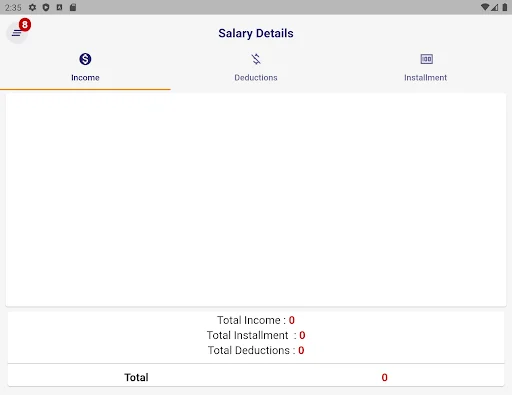
Task: Switch to the Installment tab label
Action: (425, 78)
